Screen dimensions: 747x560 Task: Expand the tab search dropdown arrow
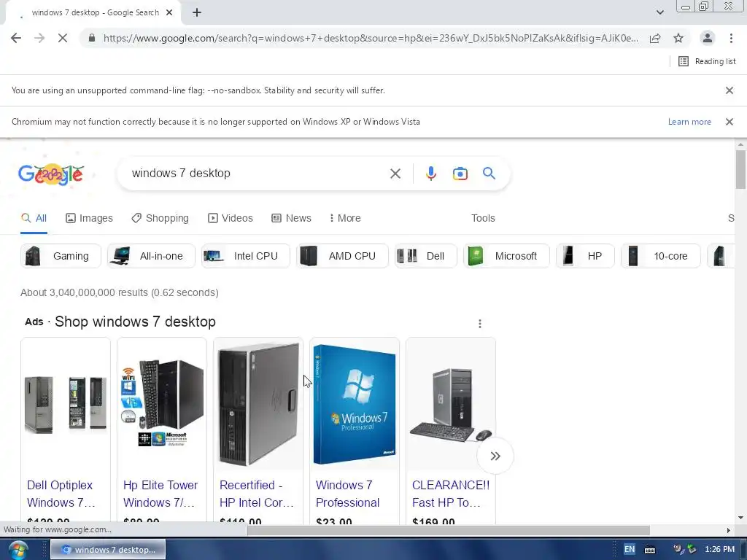[659, 12]
